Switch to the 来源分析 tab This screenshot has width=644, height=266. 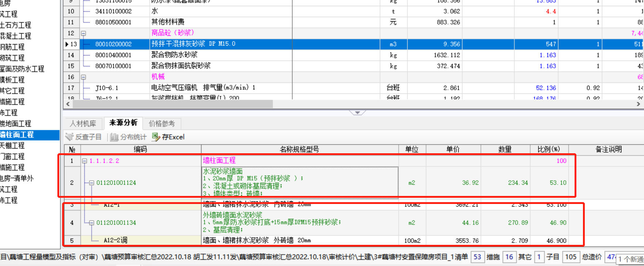tap(124, 123)
